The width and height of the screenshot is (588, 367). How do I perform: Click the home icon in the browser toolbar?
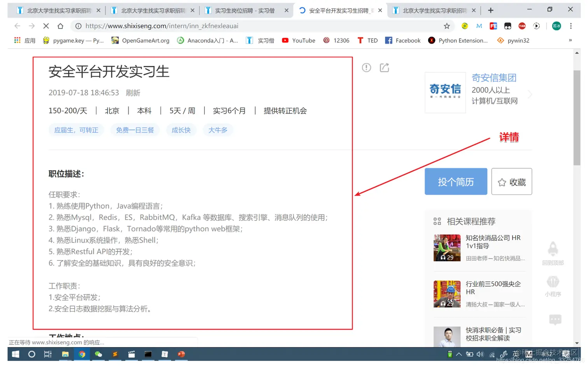[x=60, y=26]
